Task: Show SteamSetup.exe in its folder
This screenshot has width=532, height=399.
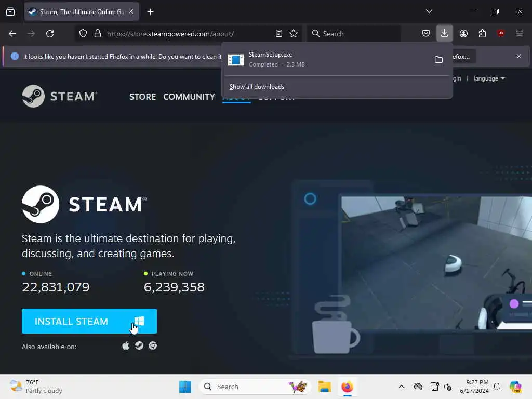Action: pos(438,60)
